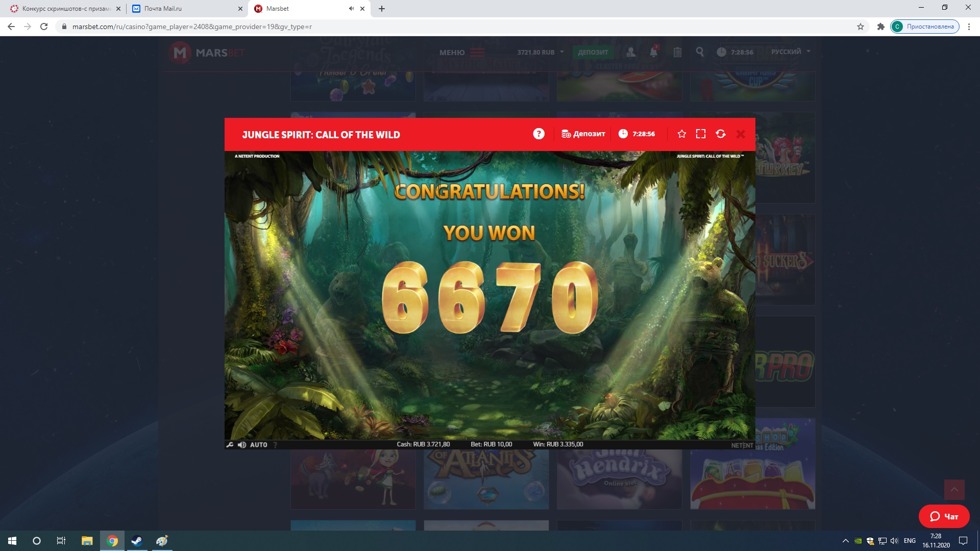Click the scroll-to-top arrow button
Image resolution: width=980 pixels, height=551 pixels.
pos(954,490)
